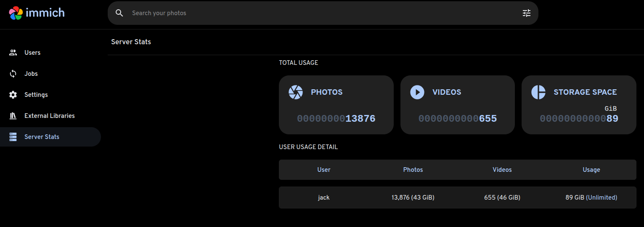
Task: Click the Users people icon in sidebar
Action: 13,53
